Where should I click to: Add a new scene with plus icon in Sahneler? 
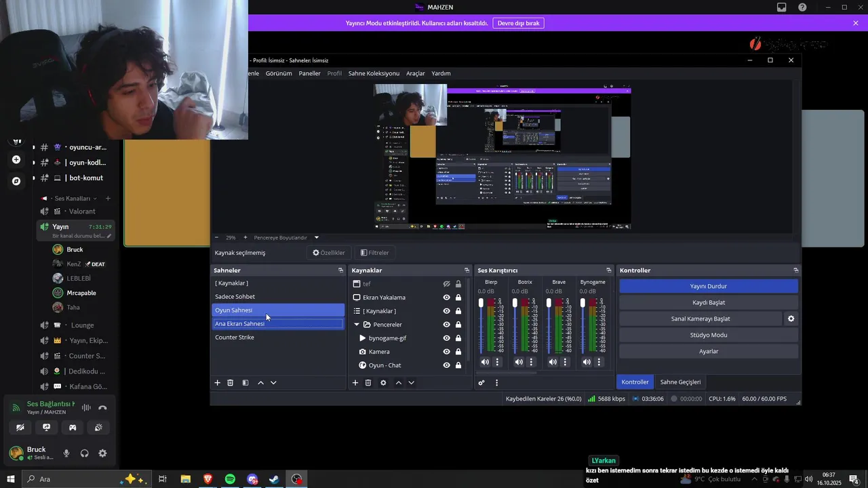(x=218, y=383)
